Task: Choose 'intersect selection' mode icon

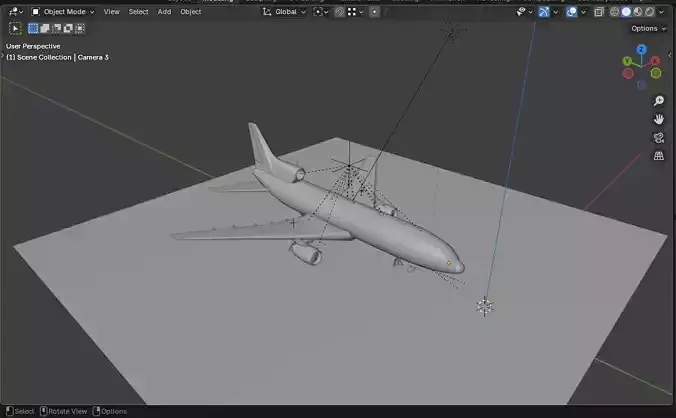Action: (79, 28)
